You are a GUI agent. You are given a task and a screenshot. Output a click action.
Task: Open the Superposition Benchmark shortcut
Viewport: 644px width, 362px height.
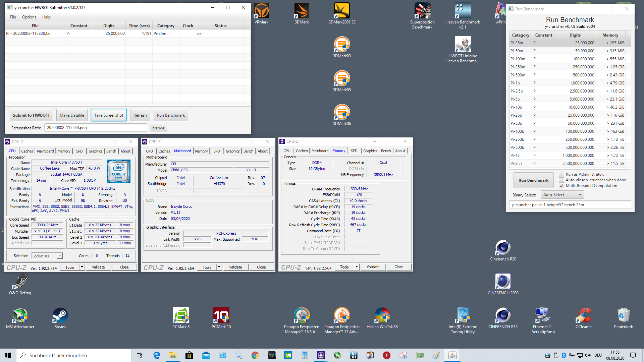pos(422,16)
